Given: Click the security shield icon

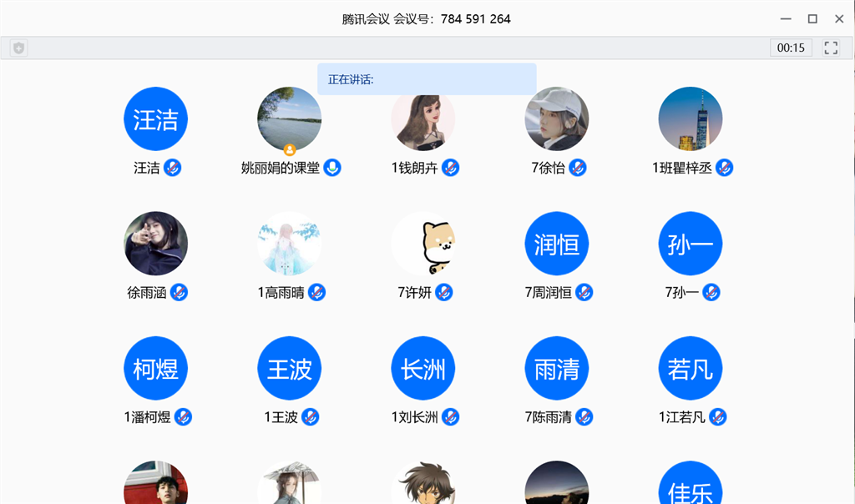Looking at the screenshot, I should [19, 48].
